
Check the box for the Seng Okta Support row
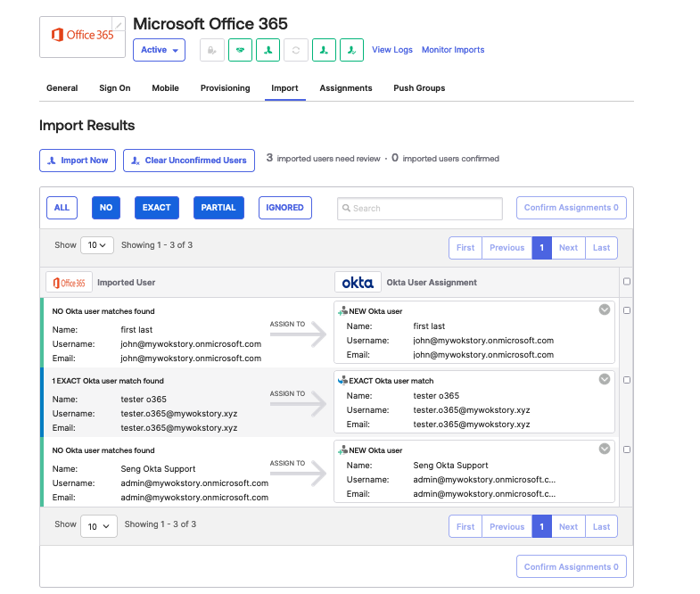[627, 450]
